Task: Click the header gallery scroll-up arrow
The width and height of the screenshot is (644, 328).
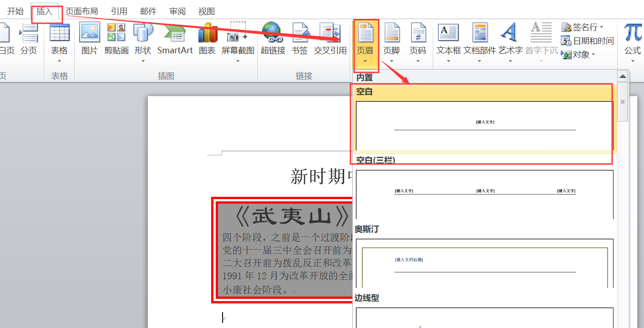Action: tap(623, 76)
